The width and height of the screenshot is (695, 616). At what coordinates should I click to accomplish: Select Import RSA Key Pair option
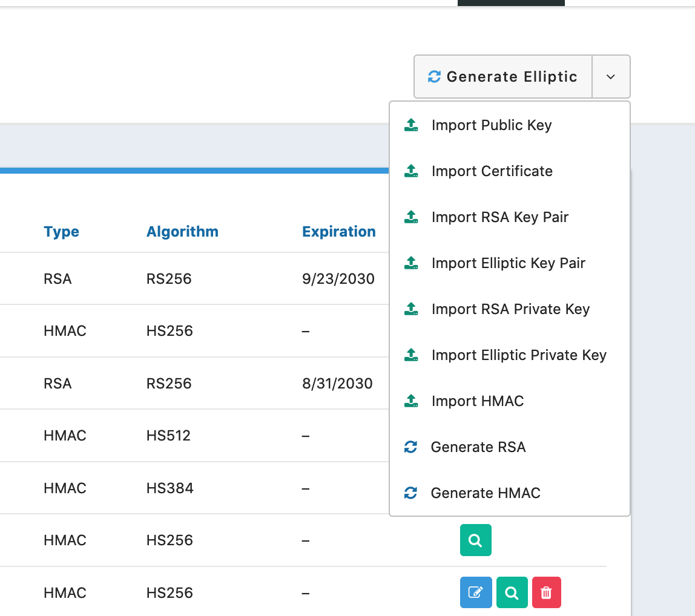pyautogui.click(x=509, y=217)
